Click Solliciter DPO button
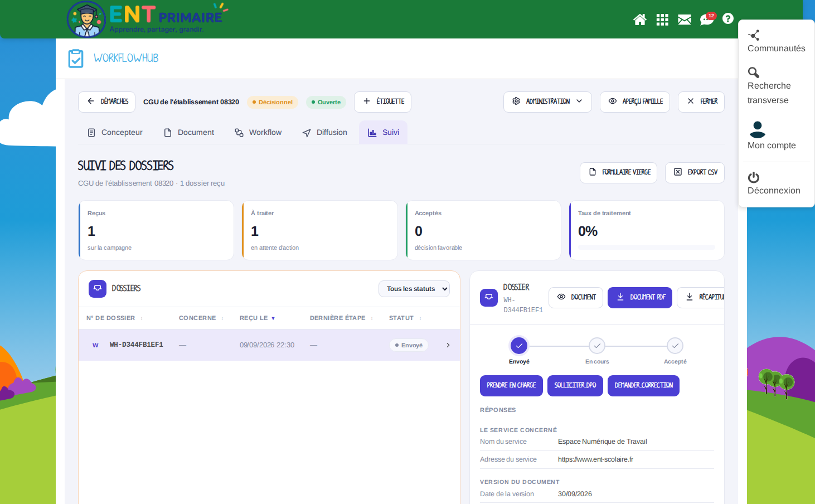The height and width of the screenshot is (504, 815). (575, 386)
